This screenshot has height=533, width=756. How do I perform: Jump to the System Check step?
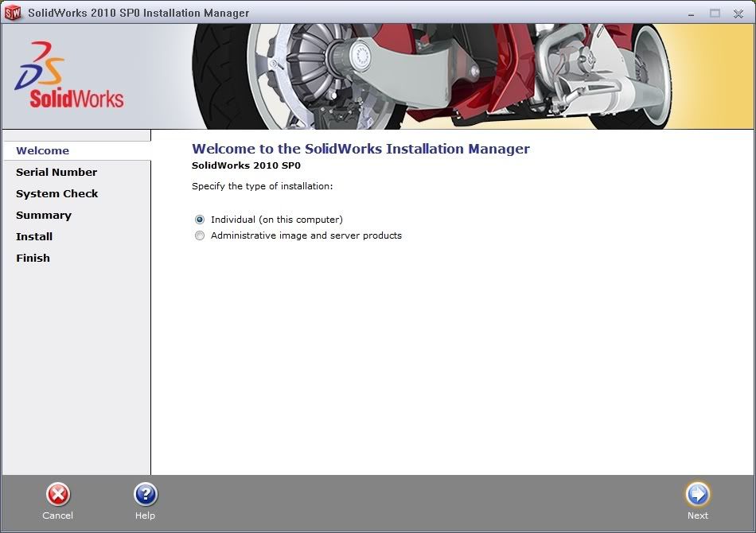coord(57,194)
